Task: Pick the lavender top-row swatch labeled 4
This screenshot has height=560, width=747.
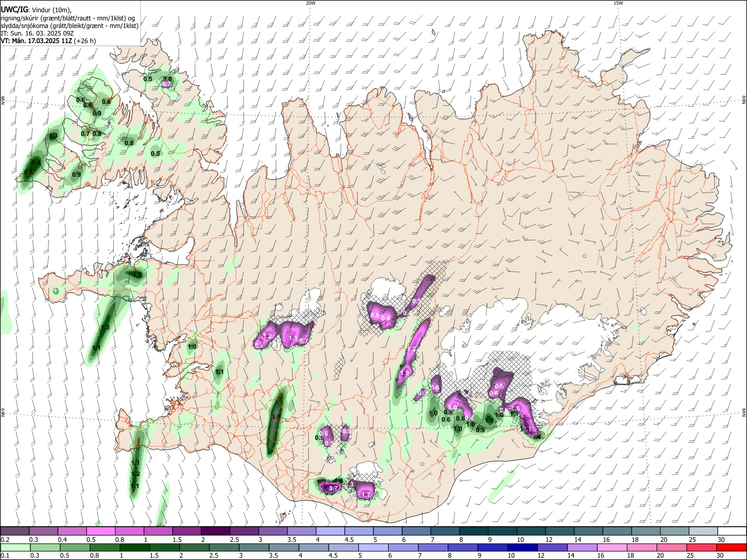Action: point(330,531)
